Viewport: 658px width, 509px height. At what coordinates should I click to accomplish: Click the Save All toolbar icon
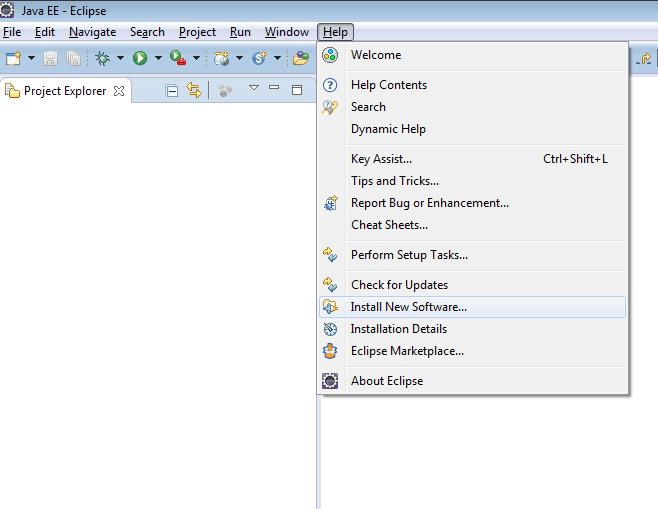point(73,58)
